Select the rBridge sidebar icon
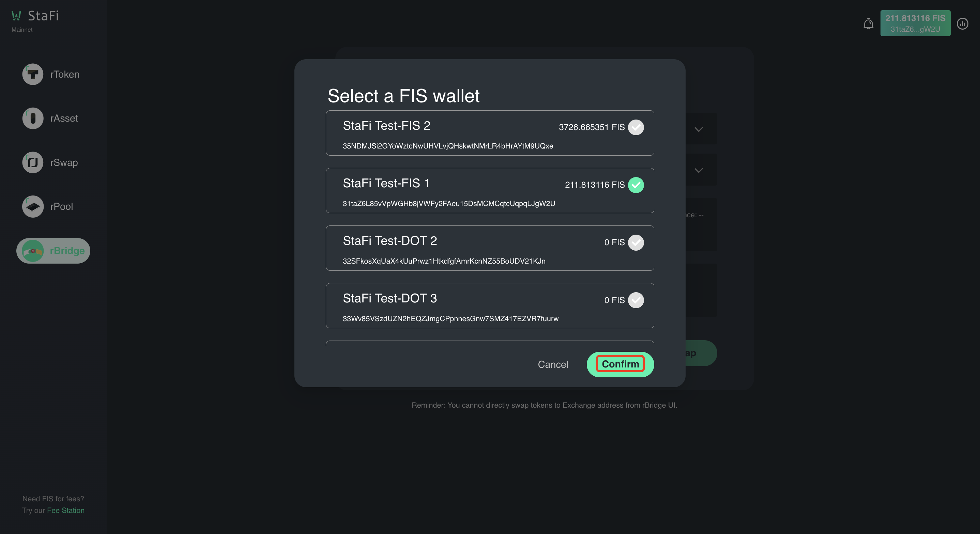The height and width of the screenshot is (534, 980). tap(33, 251)
